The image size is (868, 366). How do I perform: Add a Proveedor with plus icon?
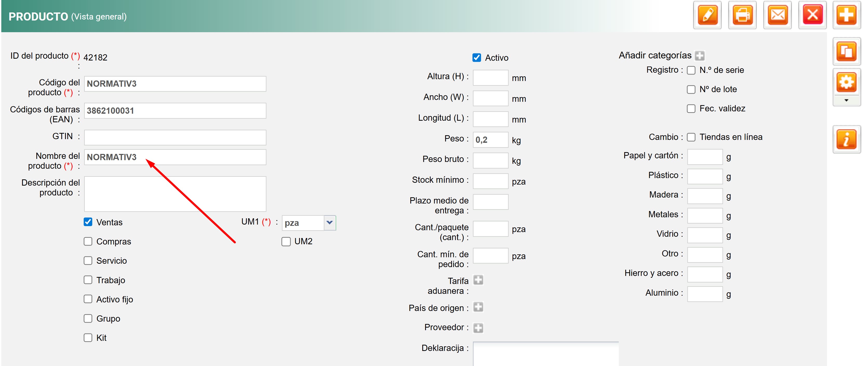(478, 328)
